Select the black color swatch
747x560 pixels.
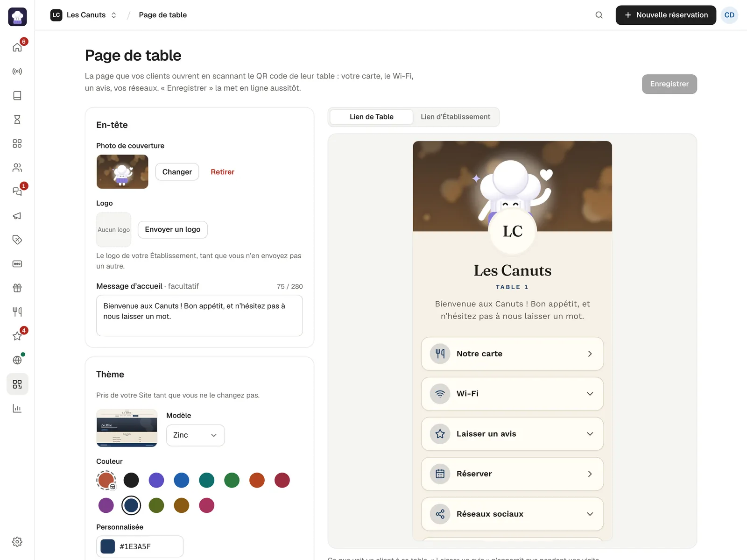coord(131,480)
